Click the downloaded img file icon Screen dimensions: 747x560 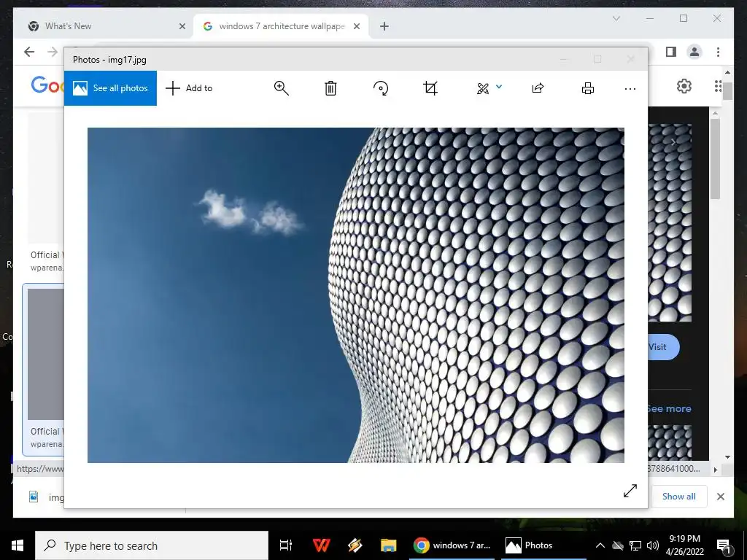pos(34,497)
